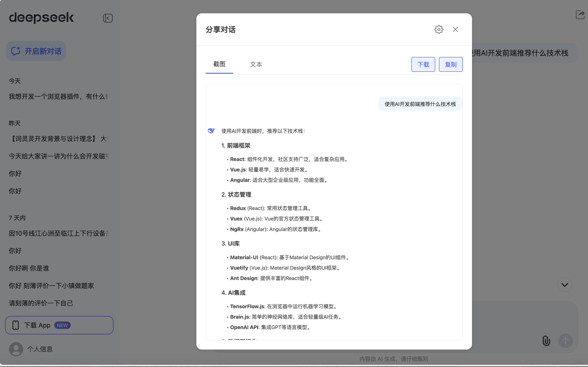Collapse the sidebar with the toggle icon

pyautogui.click(x=108, y=18)
